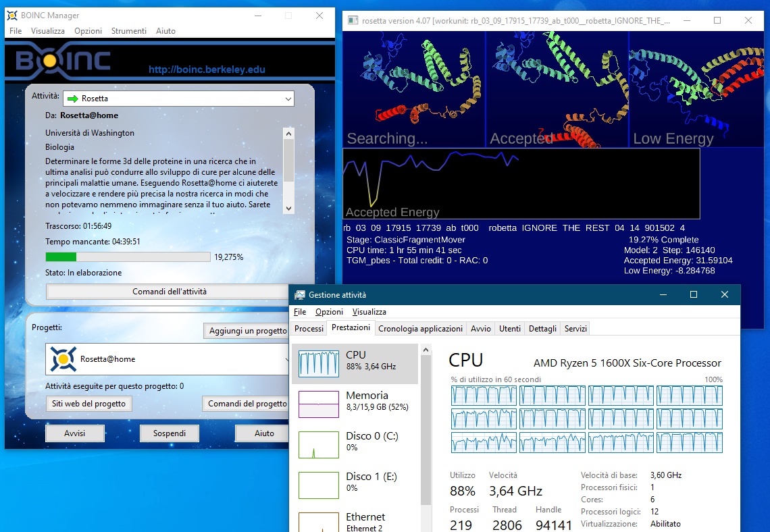Open Strumenti menu in BOINC Manager

[x=128, y=31]
